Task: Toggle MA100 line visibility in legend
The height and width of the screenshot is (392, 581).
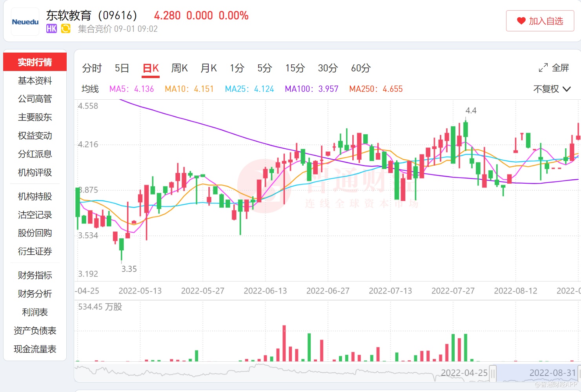Action: tap(311, 89)
